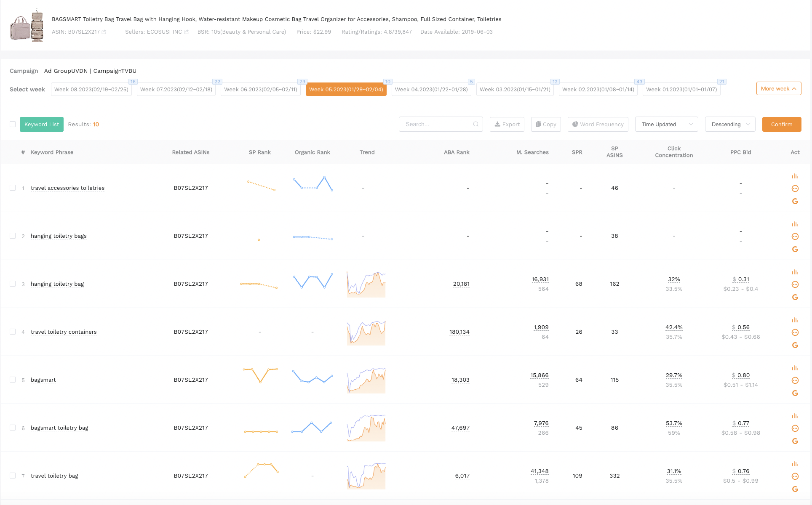
Task: Click the orange Confirm button
Action: click(x=782, y=124)
